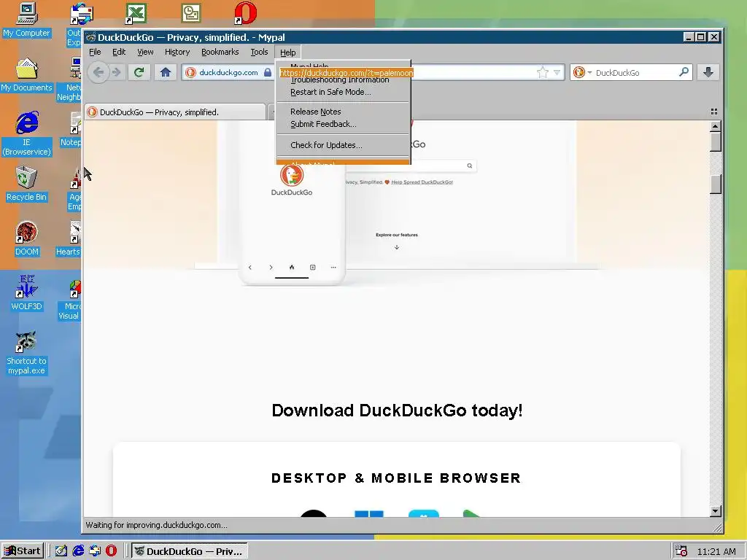747x560 pixels.
Task: Open the Bookmarks menu
Action: pos(220,52)
